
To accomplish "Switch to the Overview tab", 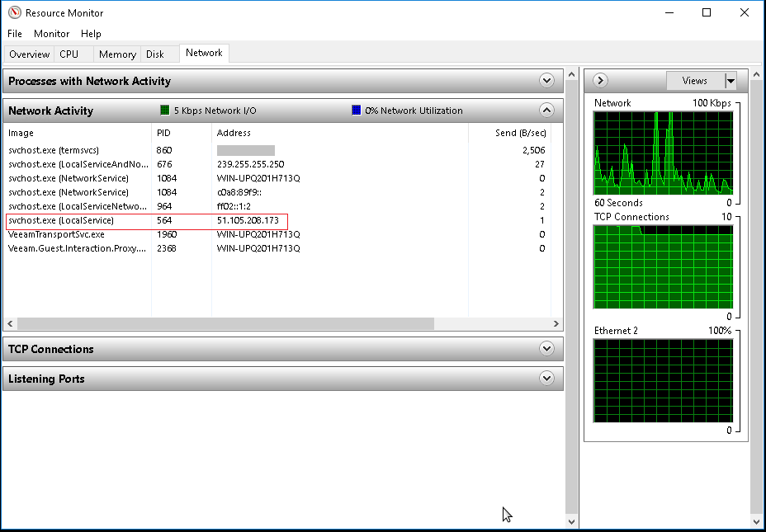I will coord(30,54).
